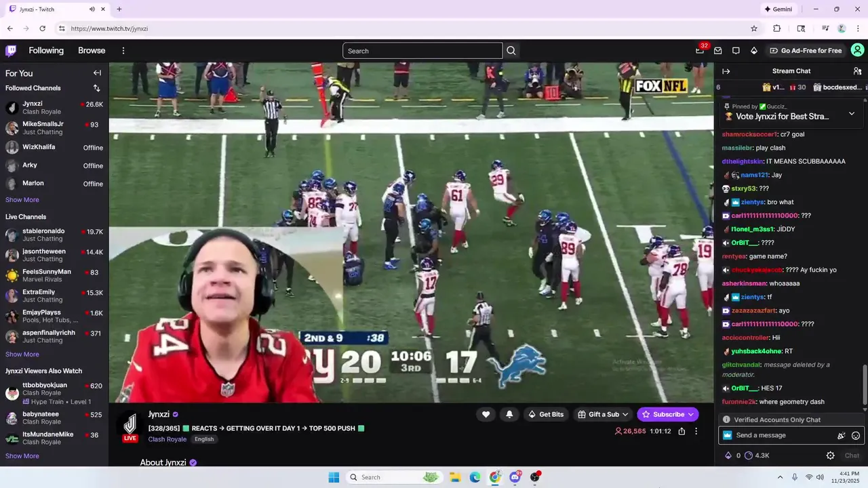Click the celebration cheer icon in chat box
Image resolution: width=868 pixels, height=488 pixels.
tap(842, 436)
